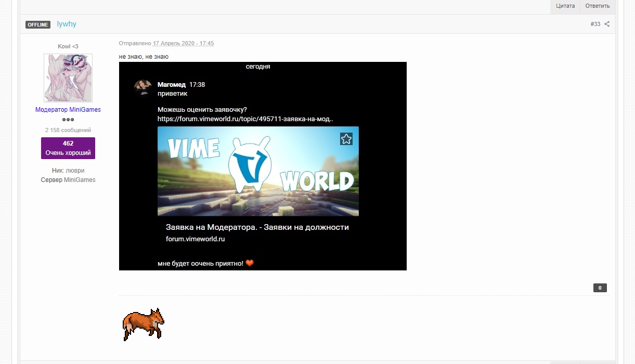Click the Модератор MiniGames group label
635x364 pixels.
point(68,110)
